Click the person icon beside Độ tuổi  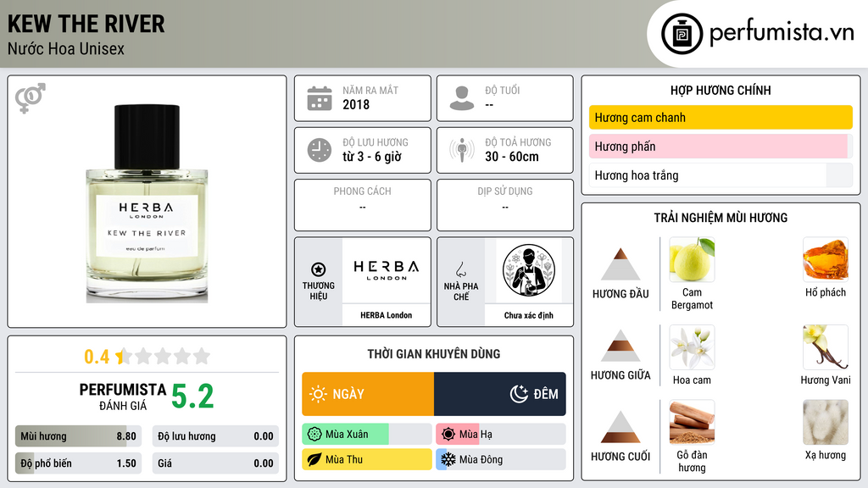coord(462,98)
